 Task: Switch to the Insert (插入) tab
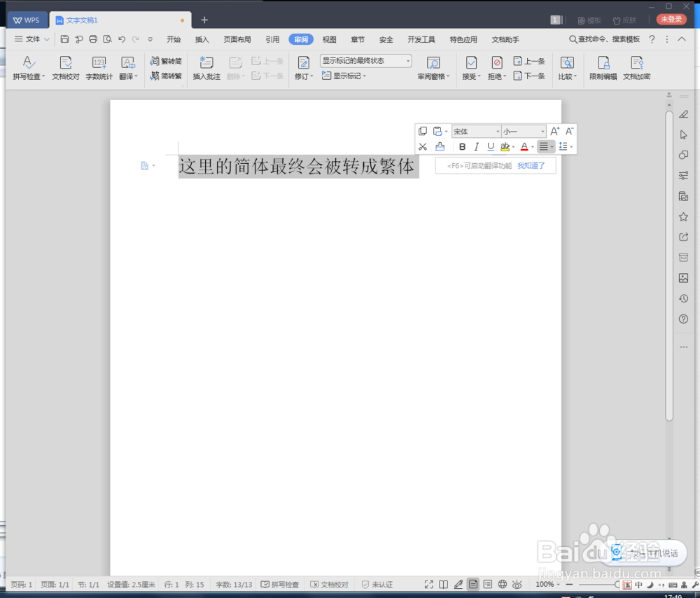click(x=202, y=39)
